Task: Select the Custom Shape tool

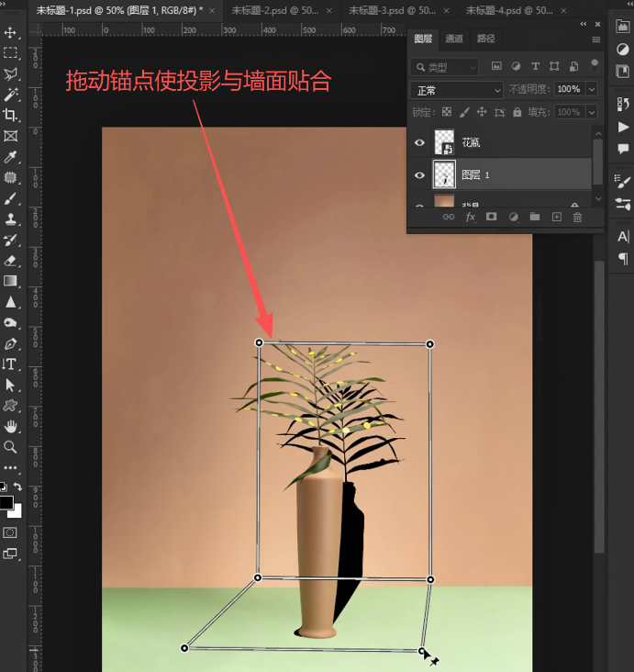Action: (x=10, y=406)
